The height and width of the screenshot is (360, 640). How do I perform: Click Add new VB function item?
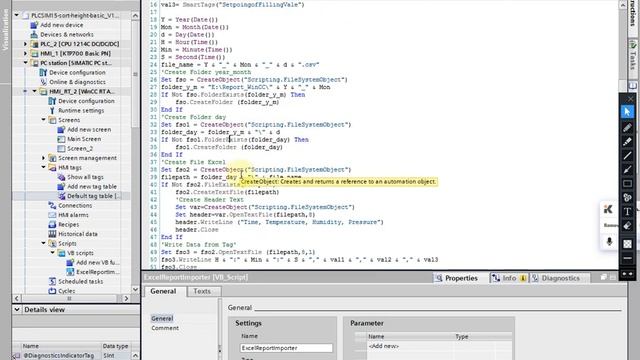[98, 262]
